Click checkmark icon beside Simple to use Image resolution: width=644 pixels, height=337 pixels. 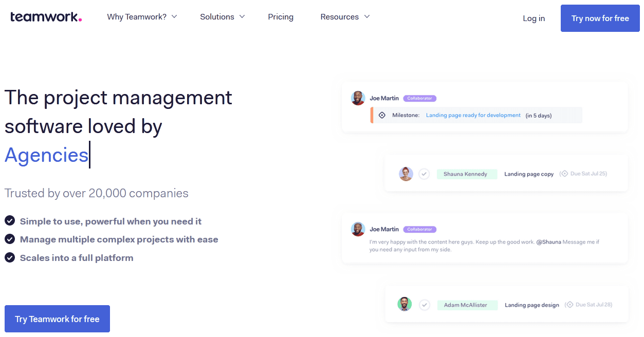pyautogui.click(x=9, y=220)
